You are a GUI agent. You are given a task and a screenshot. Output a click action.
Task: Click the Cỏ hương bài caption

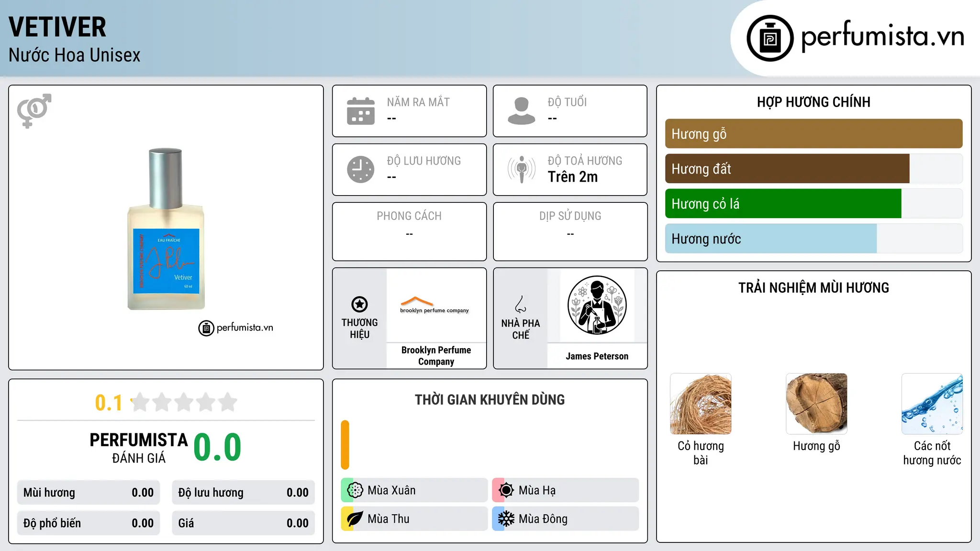pyautogui.click(x=701, y=453)
